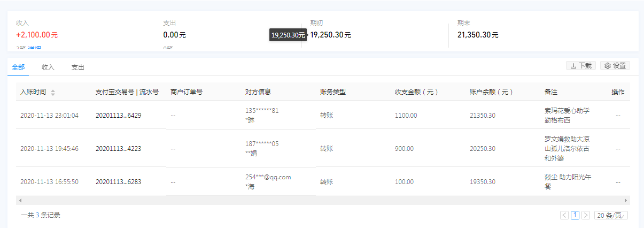The image size is (644, 228).
Task: Switch to the 全部 tab
Action: [x=18, y=67]
